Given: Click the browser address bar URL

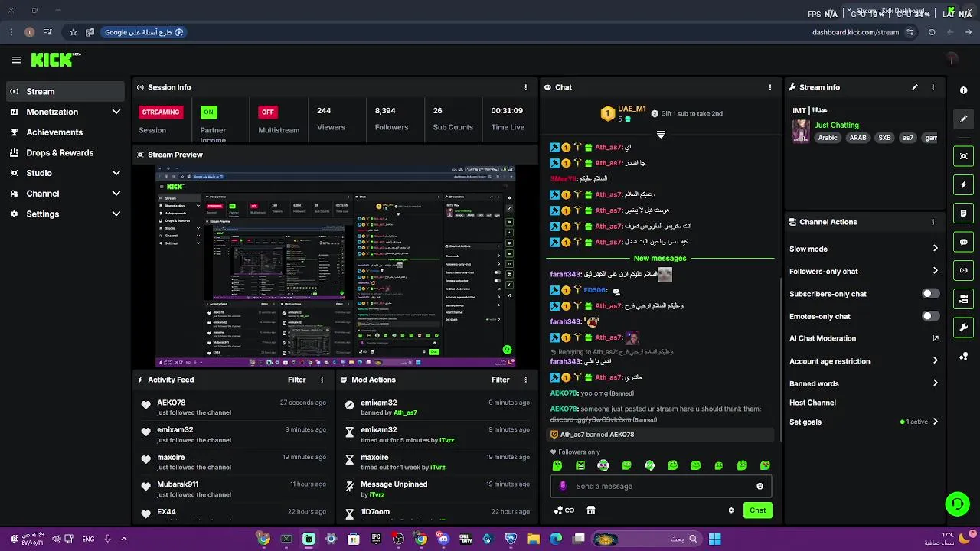Looking at the screenshot, I should coord(855,32).
